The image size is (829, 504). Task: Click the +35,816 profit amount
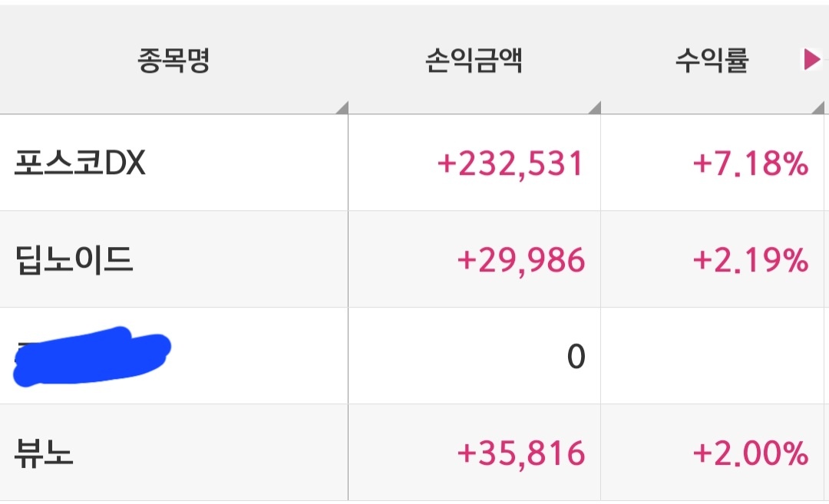(x=520, y=453)
